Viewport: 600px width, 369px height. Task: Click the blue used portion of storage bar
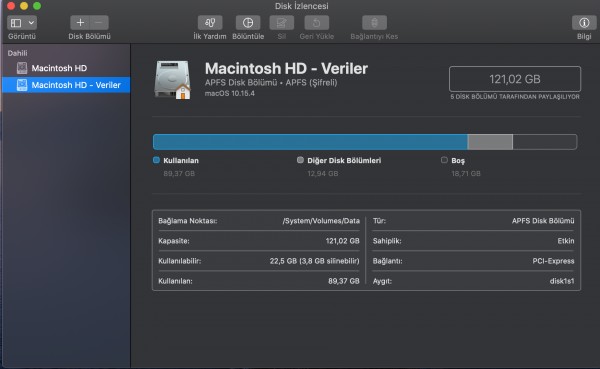[x=310, y=142]
